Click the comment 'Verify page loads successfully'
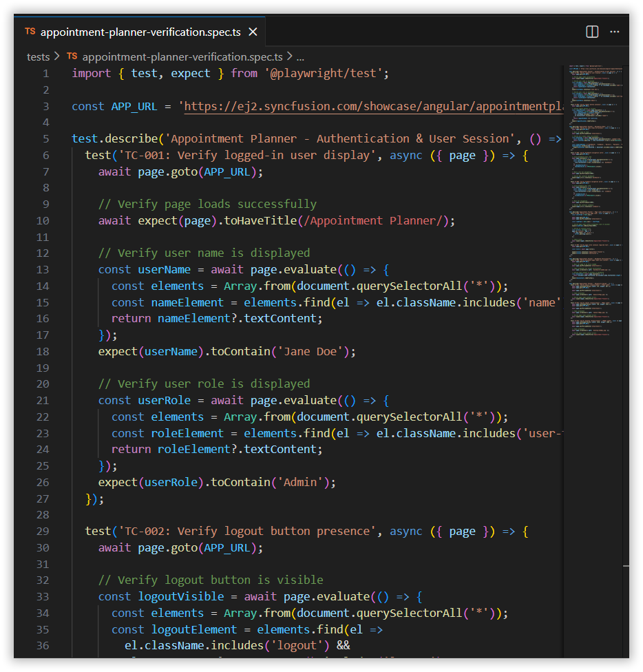Image resolution: width=643 pixels, height=672 pixels. pyautogui.click(x=208, y=204)
